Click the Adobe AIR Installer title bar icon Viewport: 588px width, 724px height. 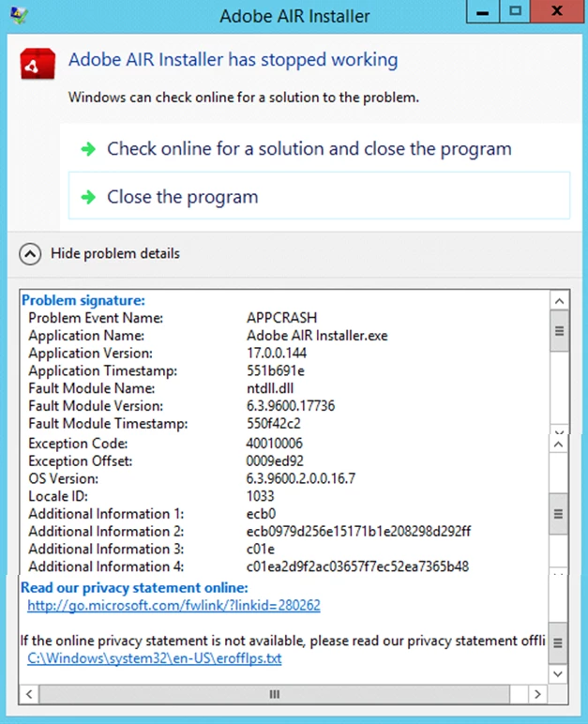19,16
